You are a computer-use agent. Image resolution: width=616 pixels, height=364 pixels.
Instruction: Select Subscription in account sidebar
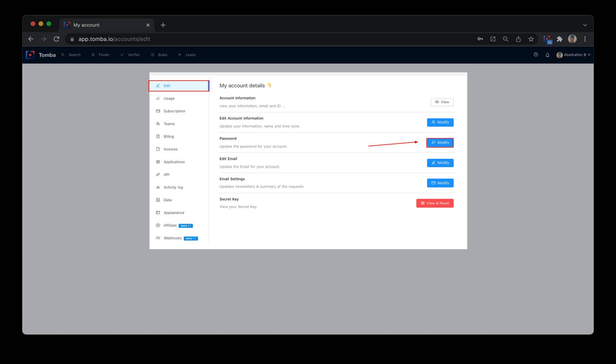click(179, 111)
